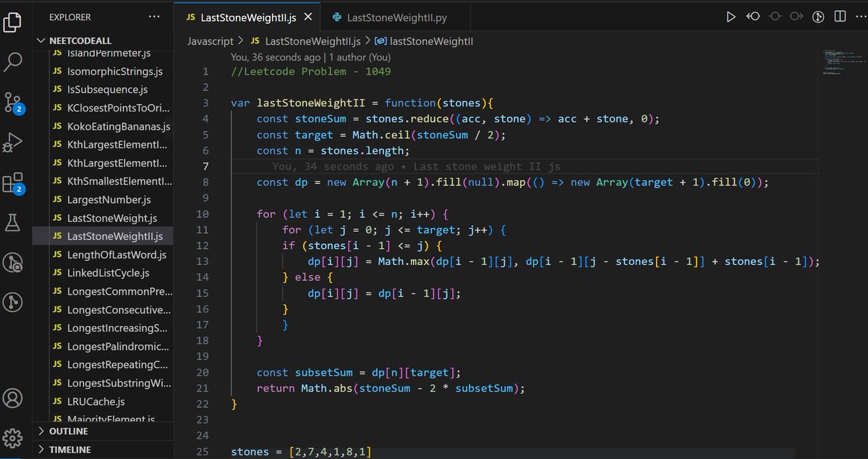The height and width of the screenshot is (459, 868).
Task: Open the Manage settings gear
Action: click(x=12, y=438)
